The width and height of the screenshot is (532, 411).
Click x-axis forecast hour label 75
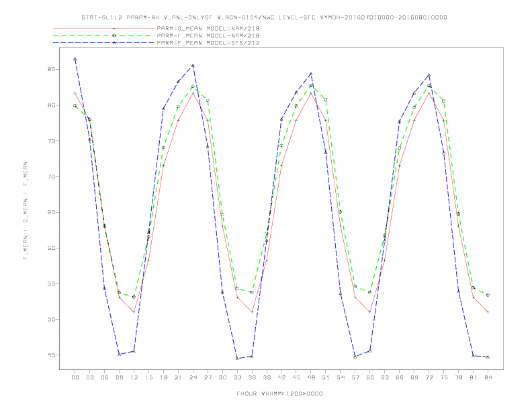pos(444,377)
